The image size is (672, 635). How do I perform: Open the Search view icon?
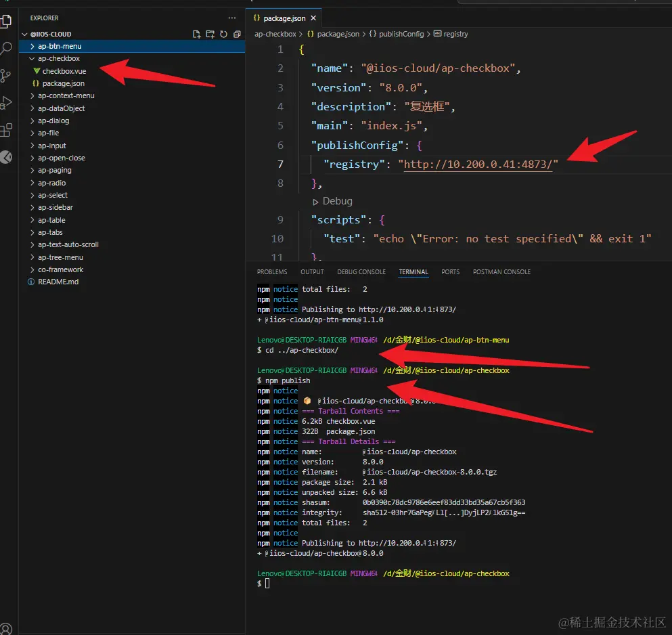[x=6, y=47]
